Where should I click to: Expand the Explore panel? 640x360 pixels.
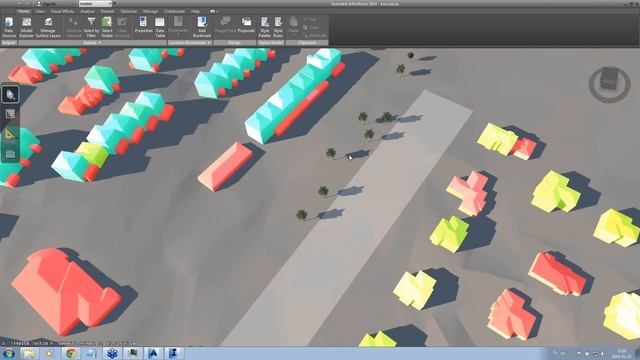pyautogui.click(x=92, y=42)
